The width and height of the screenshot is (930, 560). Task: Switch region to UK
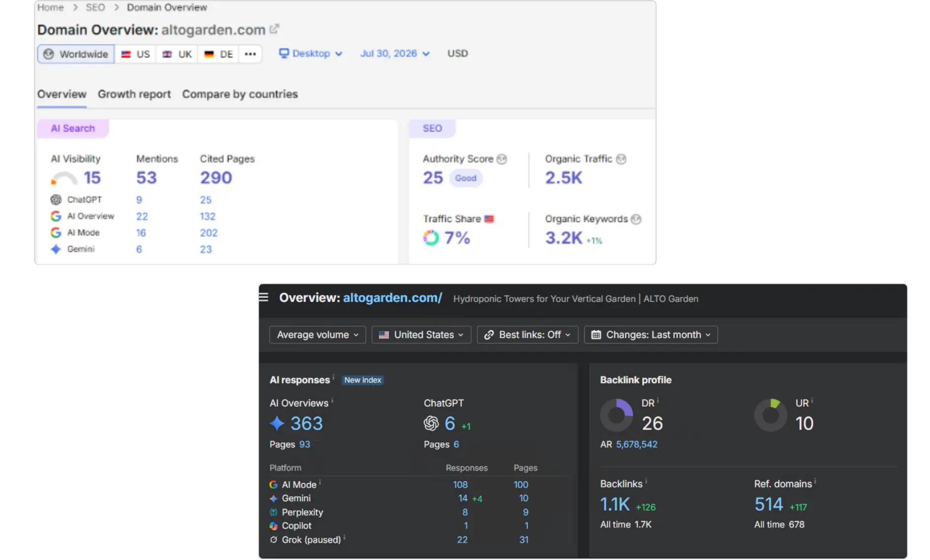coord(177,54)
